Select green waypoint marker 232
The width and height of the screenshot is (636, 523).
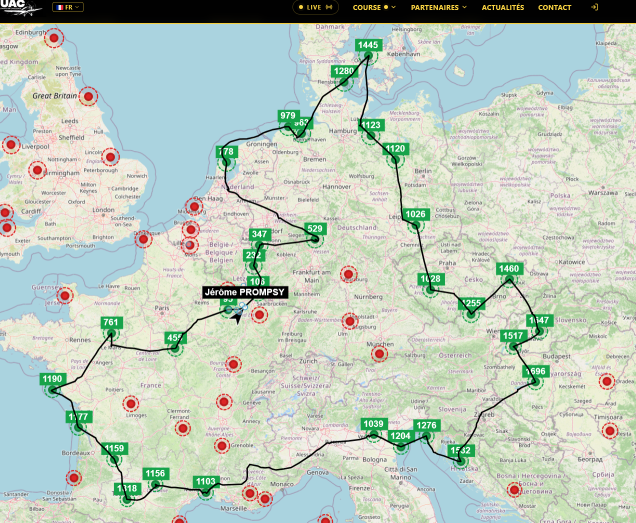point(254,255)
